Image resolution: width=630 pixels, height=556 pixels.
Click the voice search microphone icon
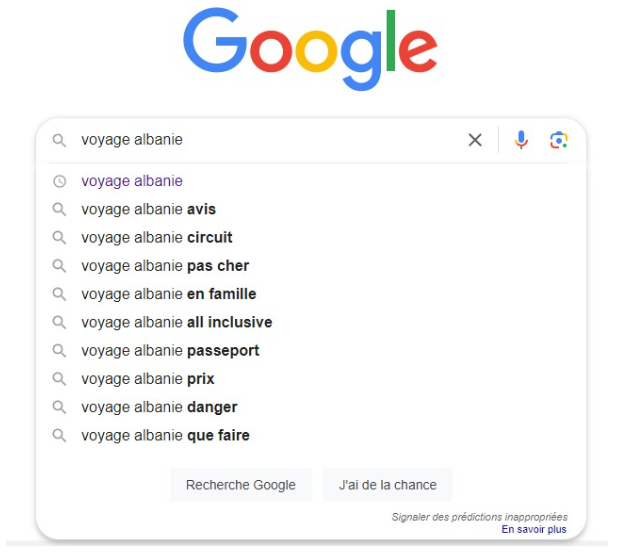click(x=521, y=140)
